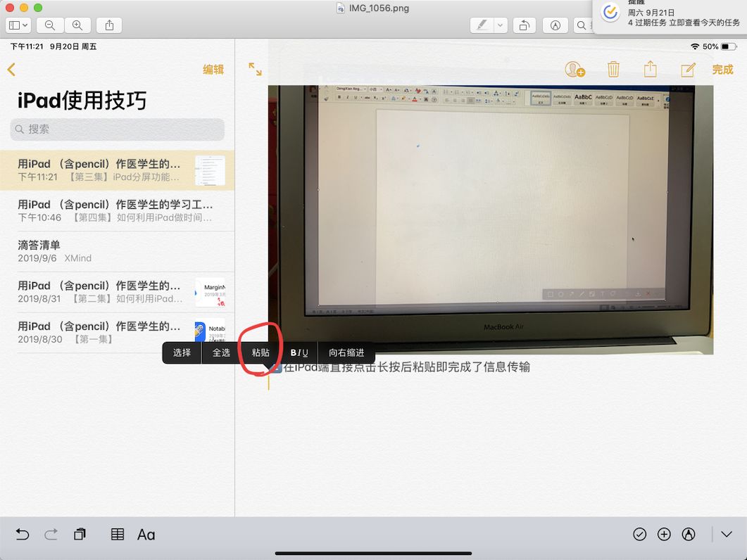
Task: Click the 搜索 search field
Action: pyautogui.click(x=117, y=129)
